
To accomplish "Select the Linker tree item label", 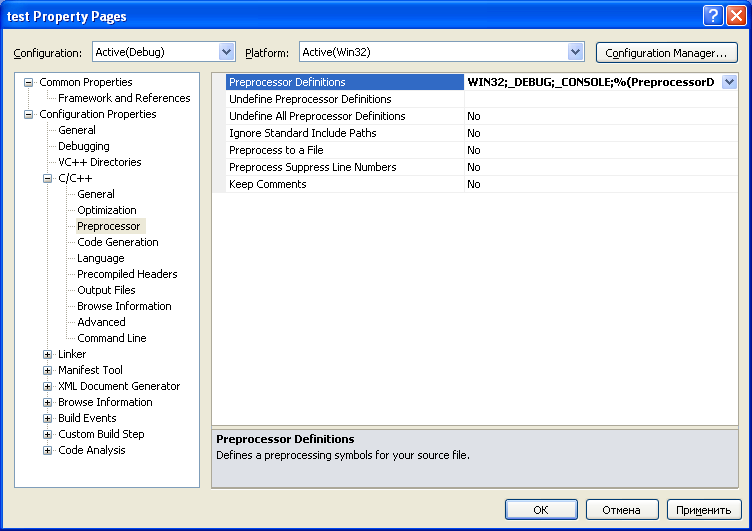I will tap(72, 354).
